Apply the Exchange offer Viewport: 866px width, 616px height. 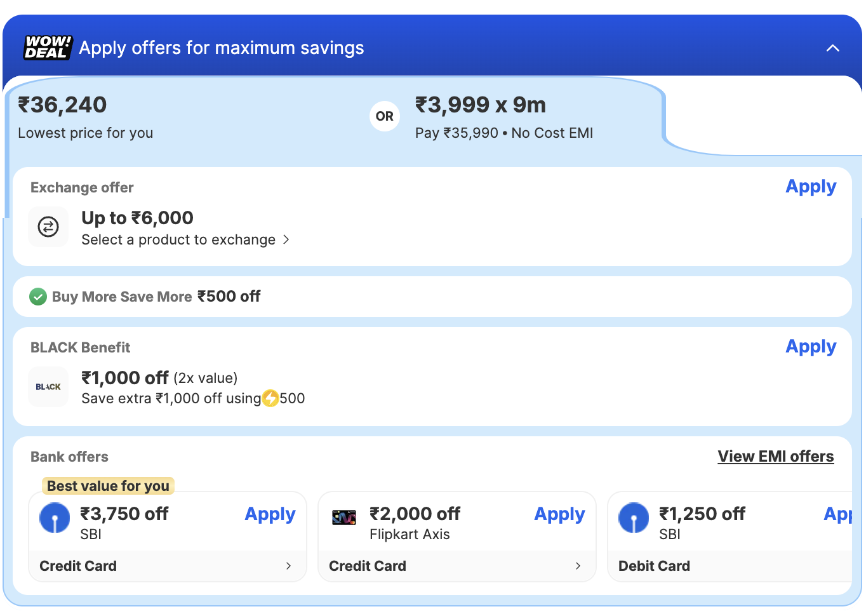(x=811, y=187)
